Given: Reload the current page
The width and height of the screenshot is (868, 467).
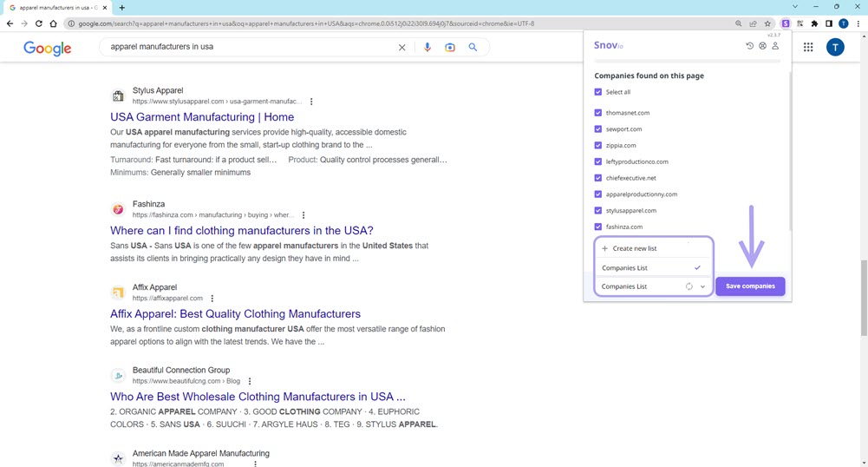Looking at the screenshot, I should (x=39, y=23).
